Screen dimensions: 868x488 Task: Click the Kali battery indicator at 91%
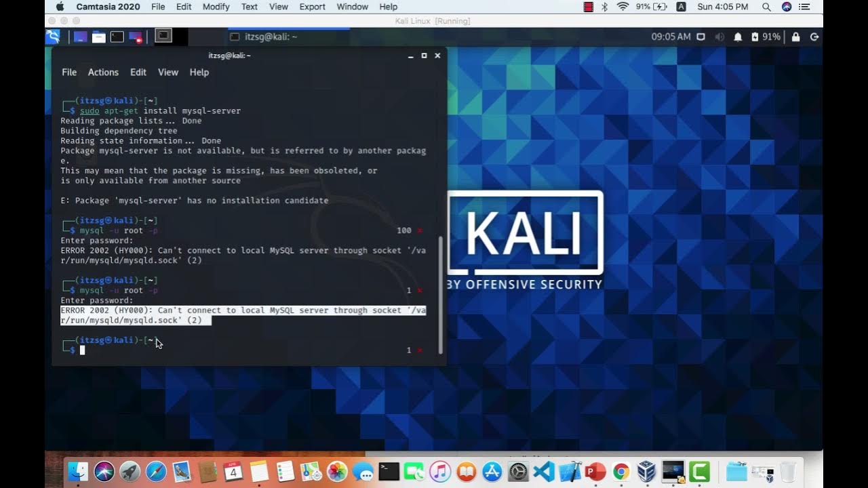[766, 37]
